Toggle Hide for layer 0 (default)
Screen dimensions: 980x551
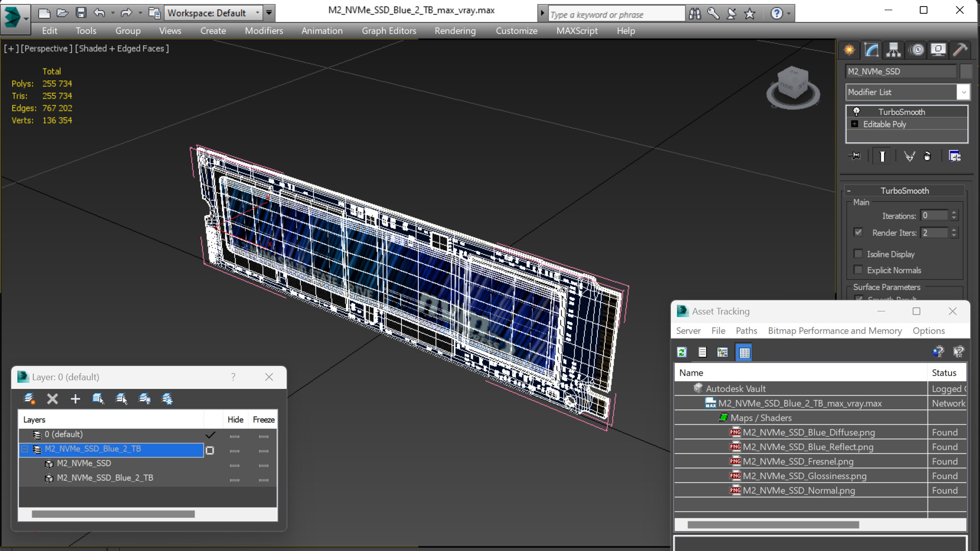[x=235, y=436]
